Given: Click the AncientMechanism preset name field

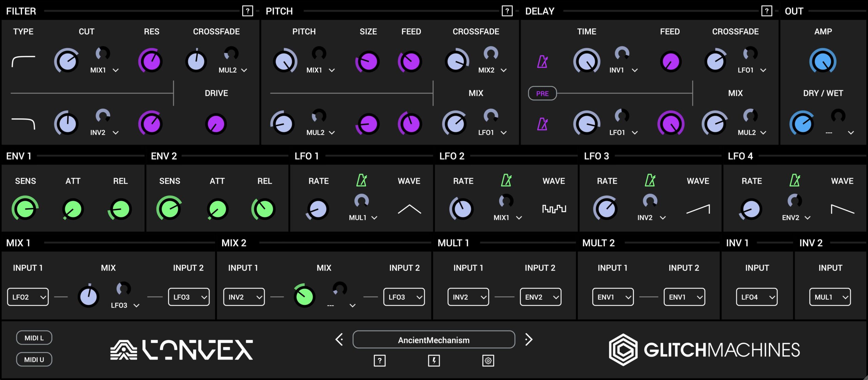Looking at the screenshot, I should pos(434,340).
